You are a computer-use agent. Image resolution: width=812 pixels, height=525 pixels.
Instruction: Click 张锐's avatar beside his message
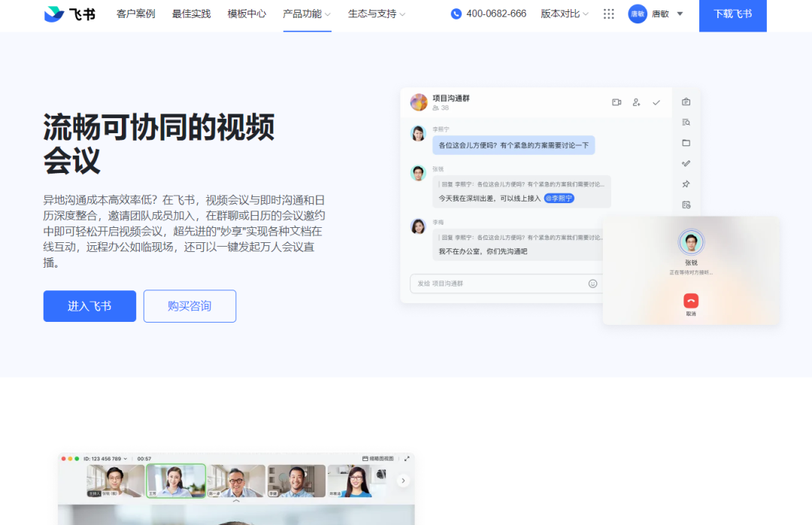click(419, 173)
